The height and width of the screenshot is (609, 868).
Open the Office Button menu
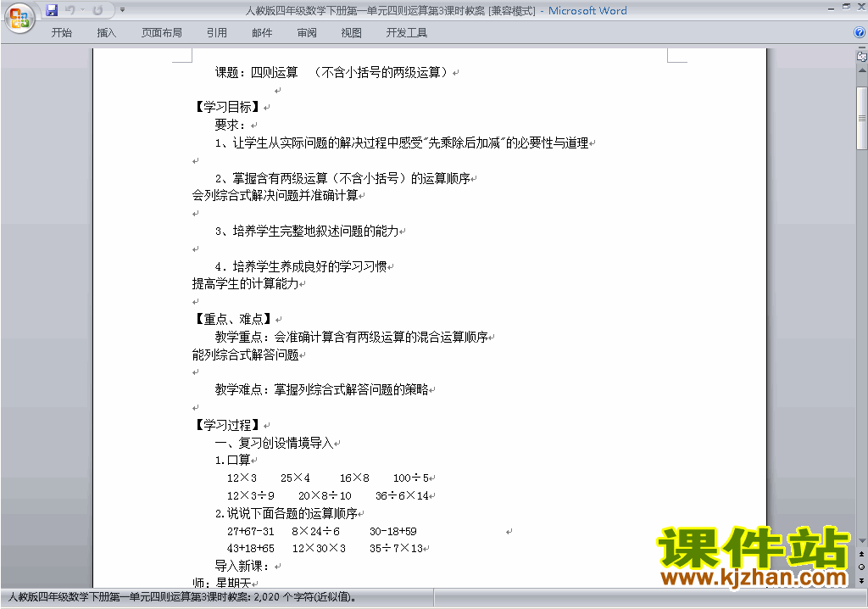click(19, 19)
